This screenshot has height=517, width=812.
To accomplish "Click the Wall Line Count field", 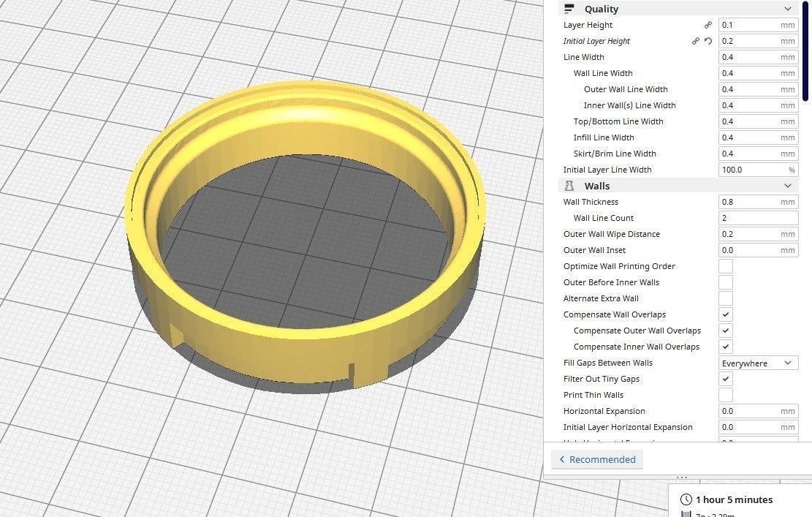I will (758, 218).
